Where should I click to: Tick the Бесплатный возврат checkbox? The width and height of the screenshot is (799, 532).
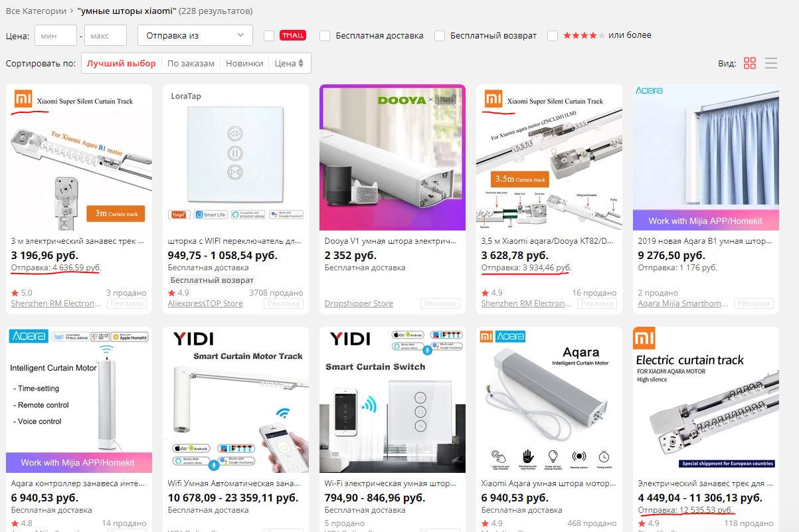(x=440, y=36)
